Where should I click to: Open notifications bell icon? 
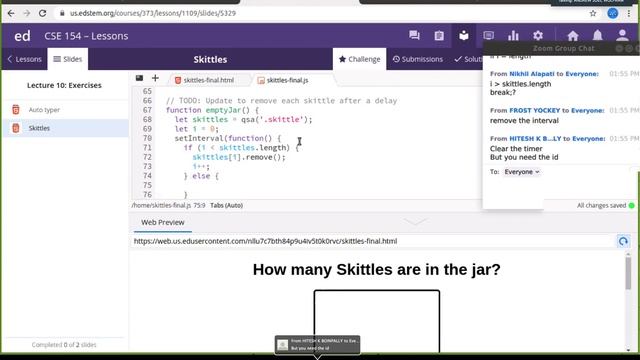coord(598,36)
